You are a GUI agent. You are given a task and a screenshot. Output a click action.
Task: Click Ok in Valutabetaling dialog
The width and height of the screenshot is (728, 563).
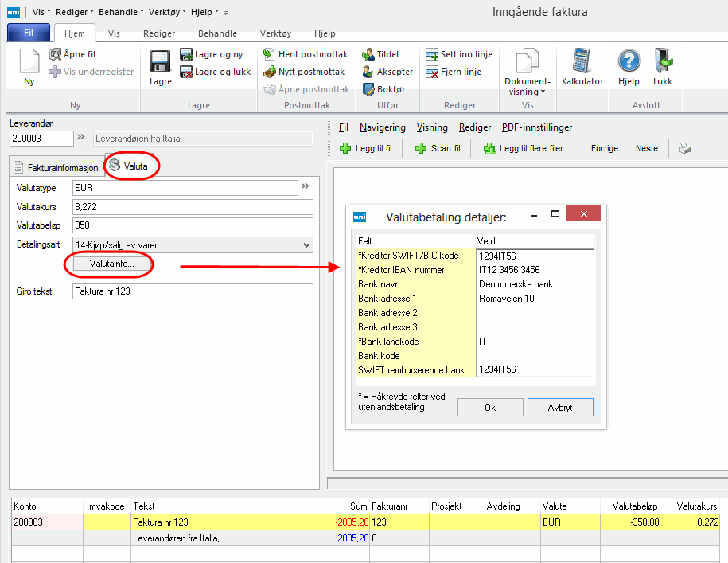(x=489, y=407)
